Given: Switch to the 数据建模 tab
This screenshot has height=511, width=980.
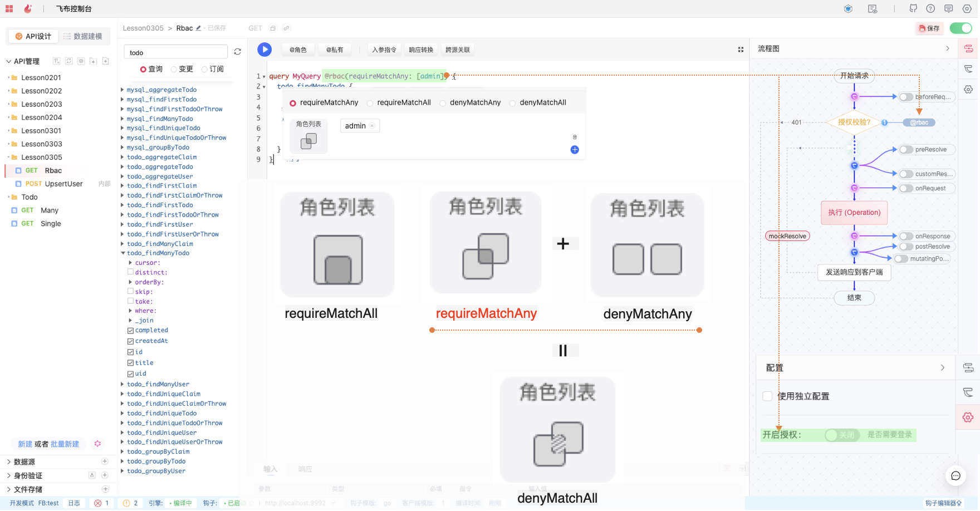Looking at the screenshot, I should click(82, 36).
